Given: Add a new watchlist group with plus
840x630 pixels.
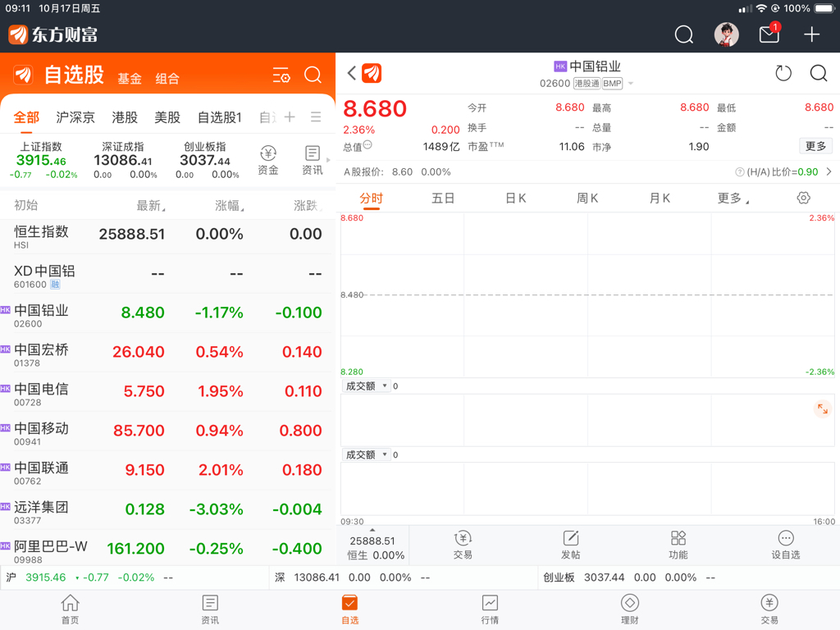Looking at the screenshot, I should [x=290, y=116].
